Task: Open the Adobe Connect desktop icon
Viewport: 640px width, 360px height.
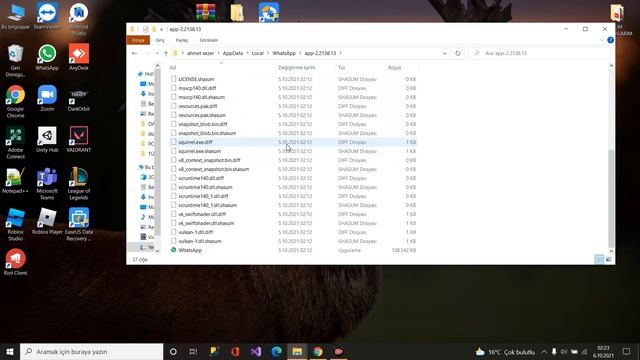Action: coord(16,142)
